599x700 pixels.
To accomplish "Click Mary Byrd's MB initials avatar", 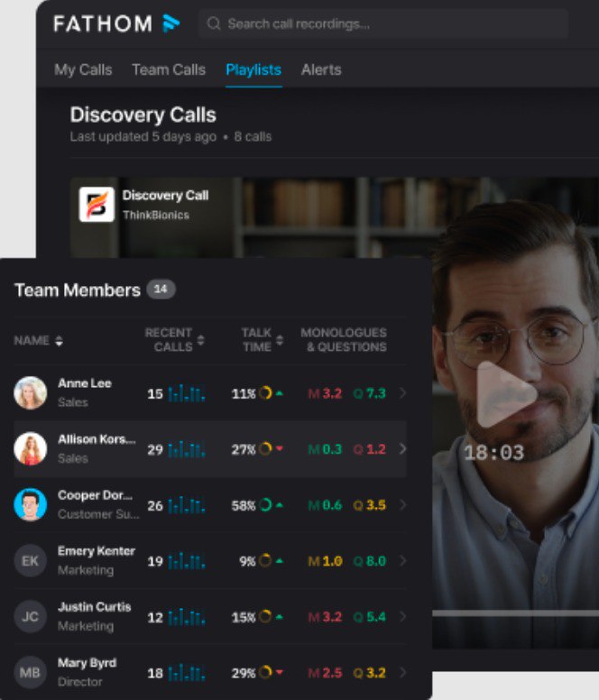I will pos(30,672).
